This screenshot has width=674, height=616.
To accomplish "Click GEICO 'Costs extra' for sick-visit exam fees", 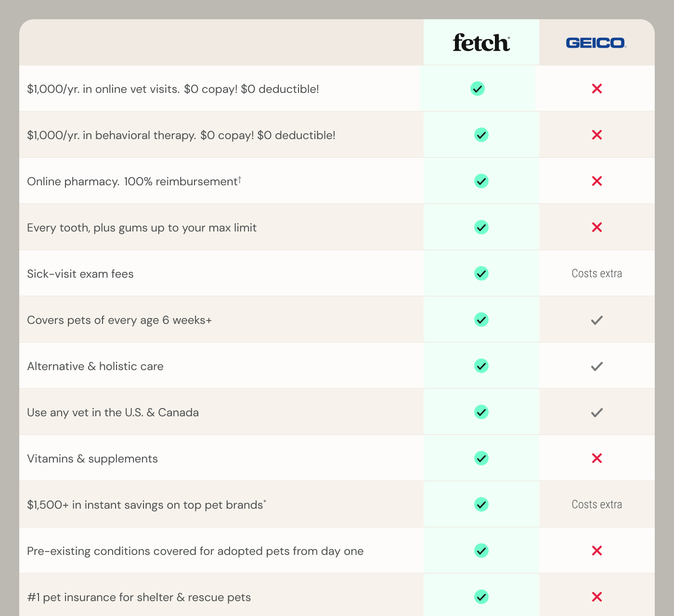I will click(597, 273).
